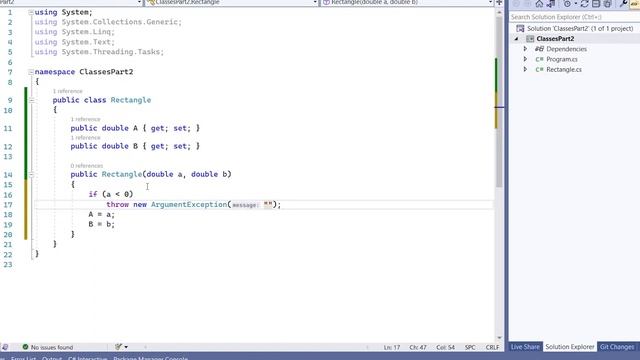The image size is (640, 360).
Task: Click 'System.Threading.Tasks' on line 5
Action: tap(112, 52)
